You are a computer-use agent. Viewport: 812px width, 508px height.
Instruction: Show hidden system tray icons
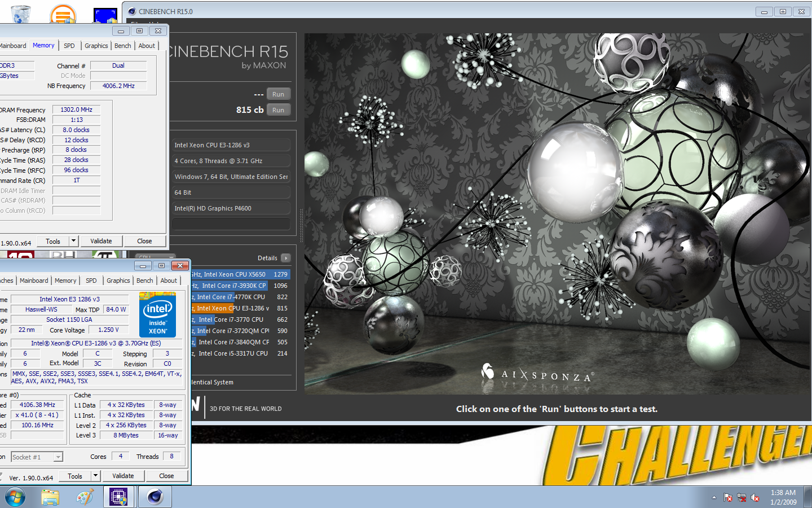point(714,498)
